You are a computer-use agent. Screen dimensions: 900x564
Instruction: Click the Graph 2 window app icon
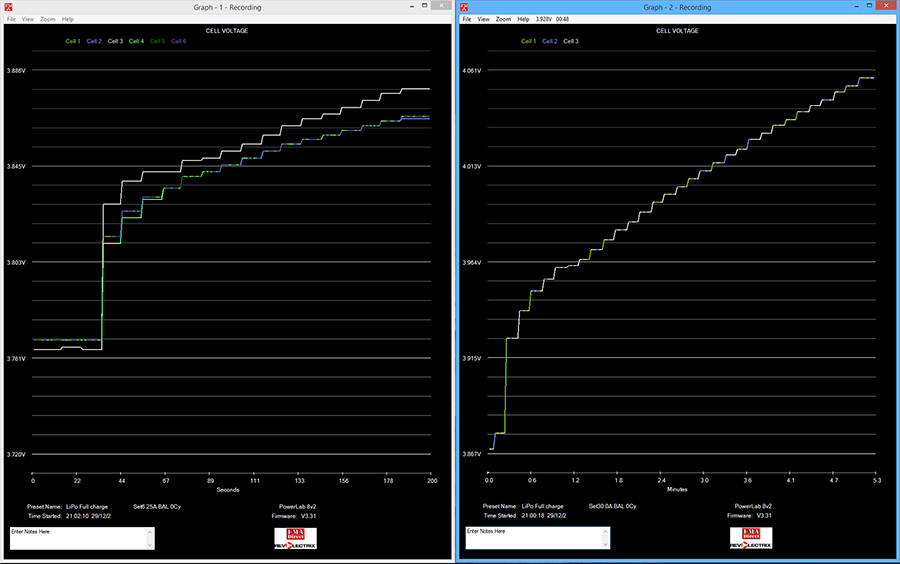(466, 7)
